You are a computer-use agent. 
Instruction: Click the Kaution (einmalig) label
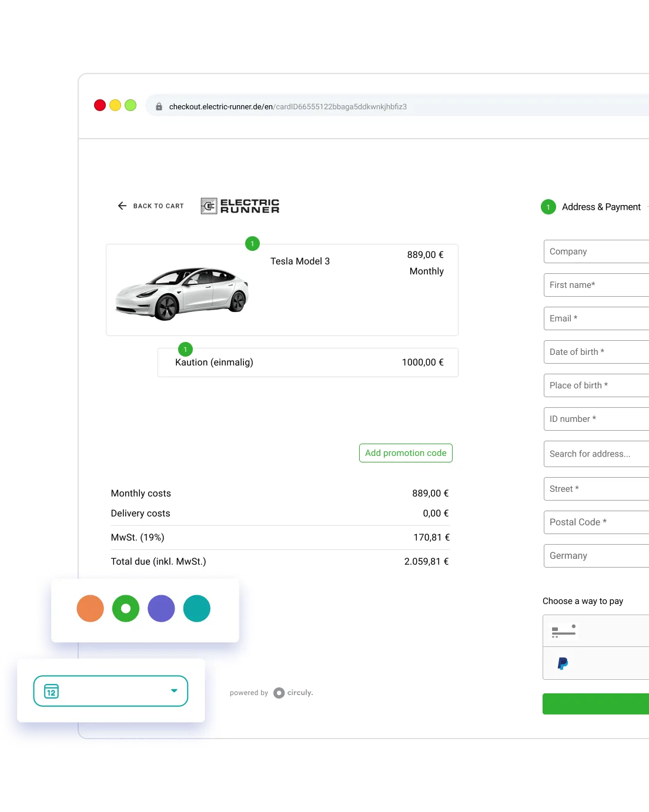[x=214, y=363]
